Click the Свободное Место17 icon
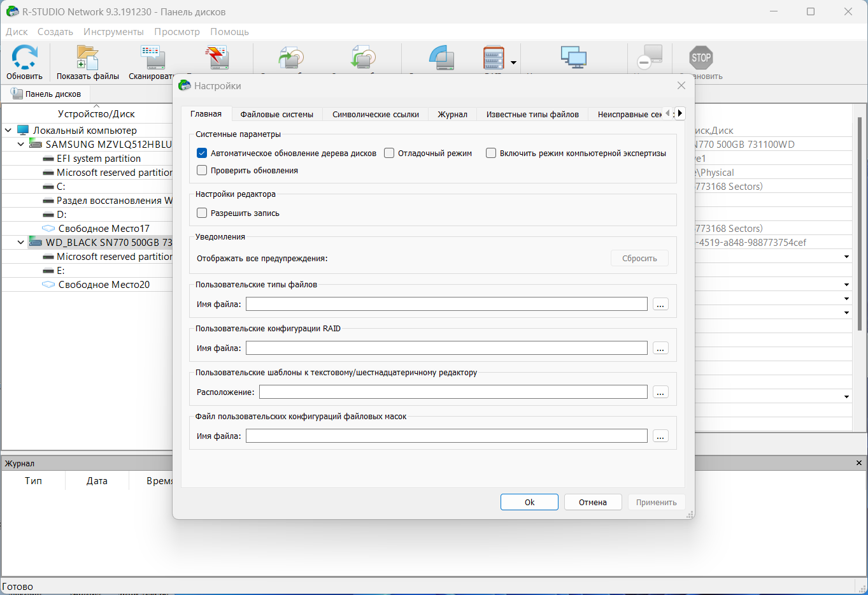The height and width of the screenshot is (595, 868). pyautogui.click(x=48, y=228)
